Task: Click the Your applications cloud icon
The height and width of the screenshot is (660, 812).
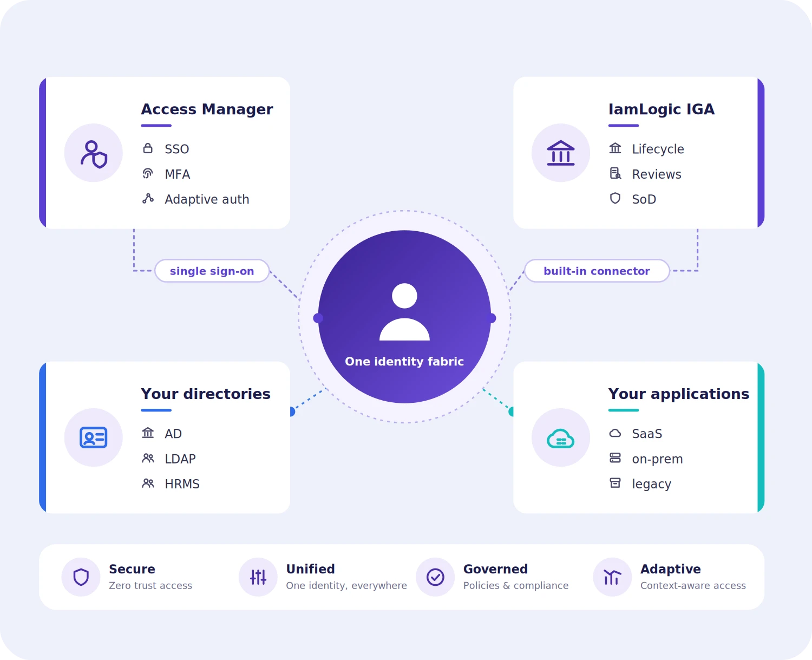Action: [561, 438]
